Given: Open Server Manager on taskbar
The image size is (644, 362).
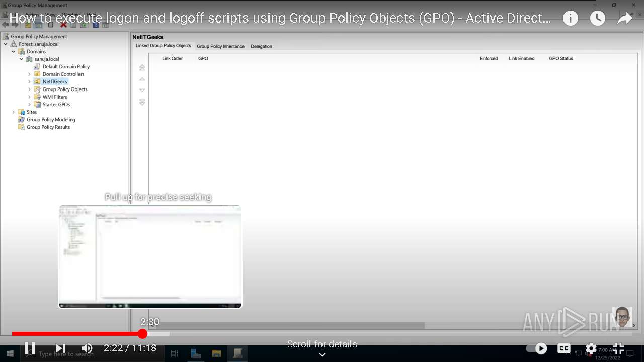Looking at the screenshot, I should 196,354.
